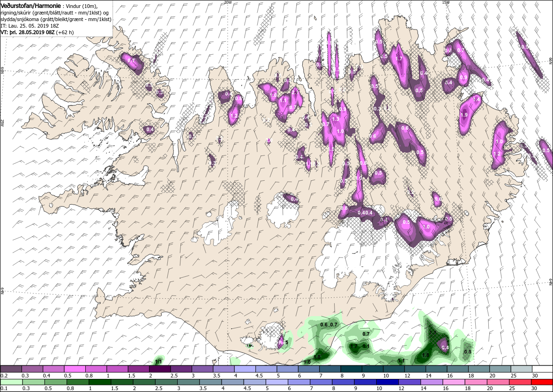Image resolution: width=553 pixels, height=392 pixels.
Task: Pick the lower legend swatch labeled 7
Action: [321, 382]
